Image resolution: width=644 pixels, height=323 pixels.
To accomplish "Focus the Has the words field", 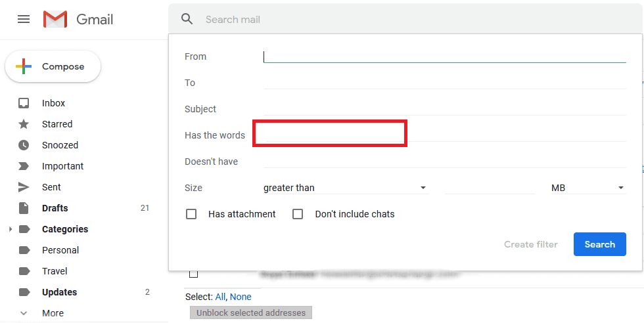I will pyautogui.click(x=444, y=135).
